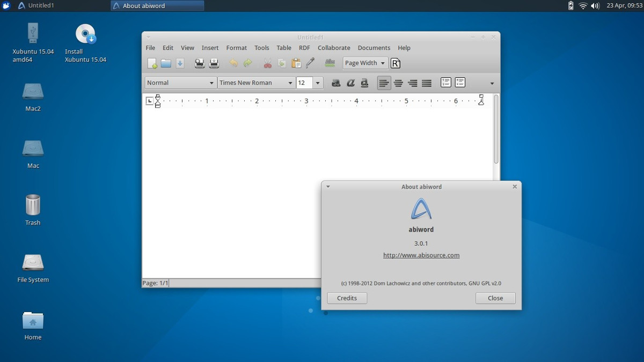Create a new document with toolbar icon
The width and height of the screenshot is (644, 362).
click(152, 63)
